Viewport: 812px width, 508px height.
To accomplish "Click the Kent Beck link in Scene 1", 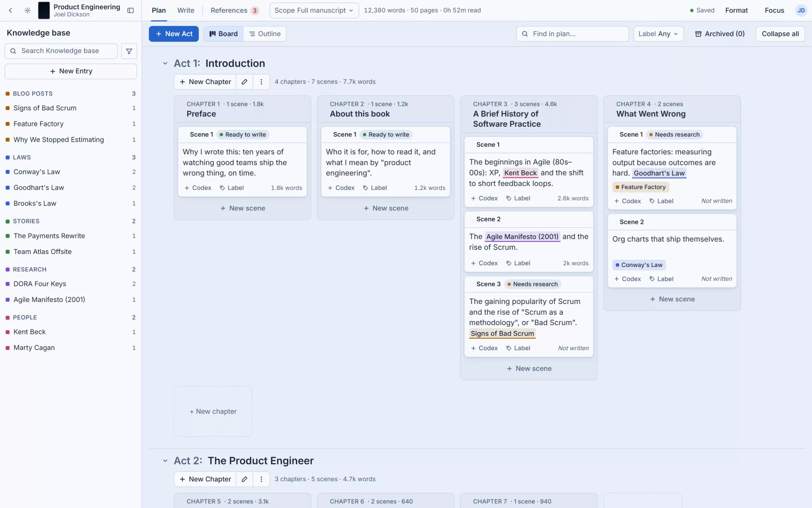I will click(520, 173).
